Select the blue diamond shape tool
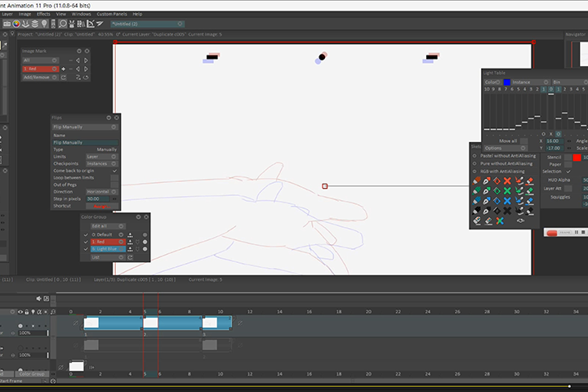This screenshot has width=588, height=392. point(497,201)
